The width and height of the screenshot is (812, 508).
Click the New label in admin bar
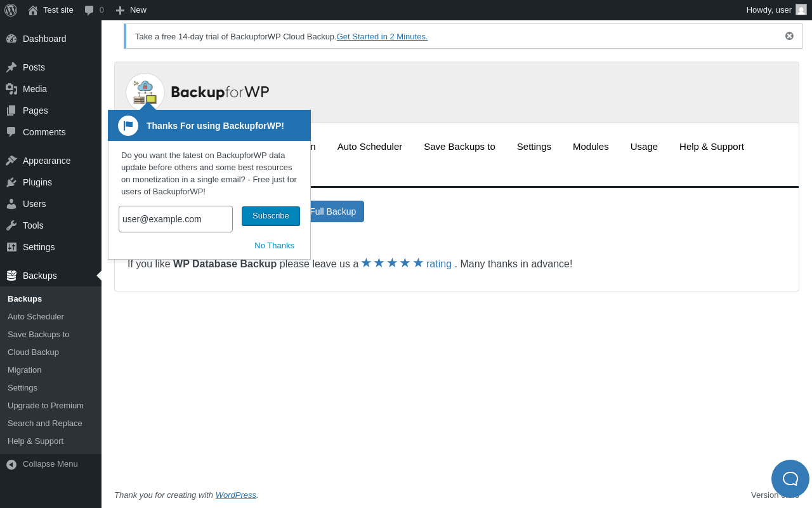(138, 10)
